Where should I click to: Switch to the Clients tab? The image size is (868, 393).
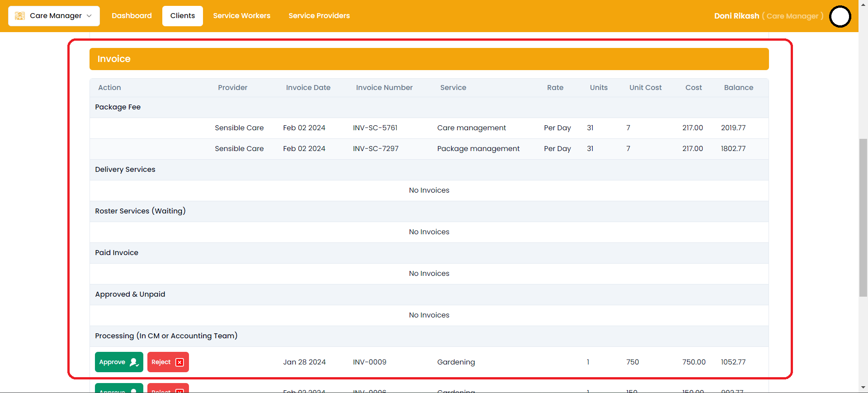tap(182, 16)
